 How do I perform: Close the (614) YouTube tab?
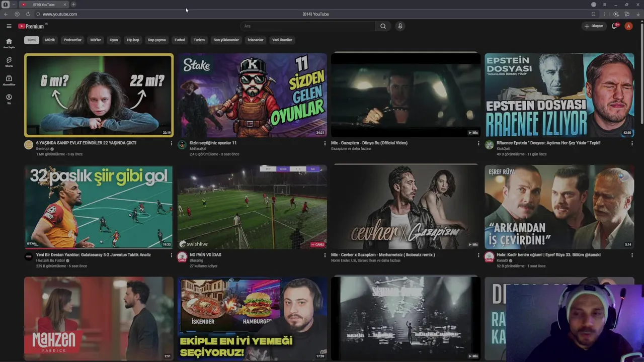[x=64, y=5]
